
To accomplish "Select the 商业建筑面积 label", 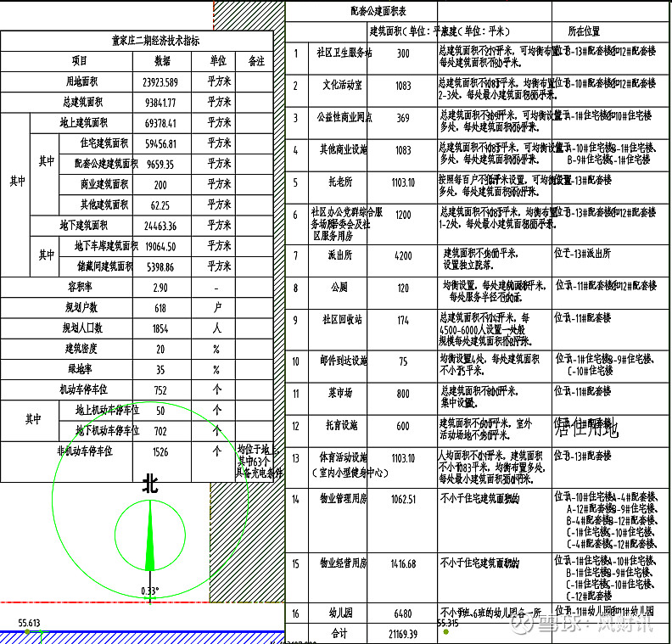I will tap(104, 184).
